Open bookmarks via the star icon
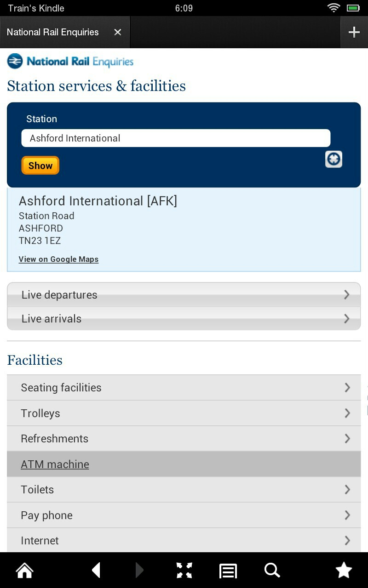The height and width of the screenshot is (588, 368). (344, 570)
